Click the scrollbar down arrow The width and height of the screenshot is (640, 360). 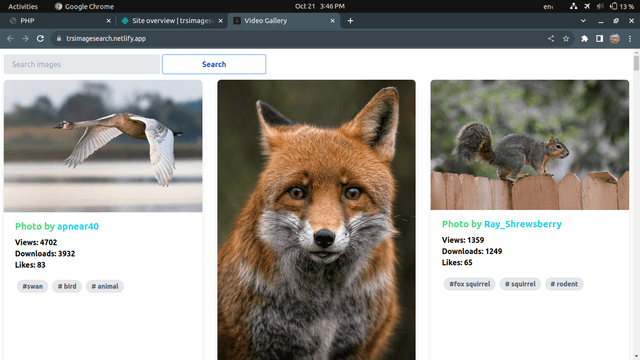pos(636,356)
